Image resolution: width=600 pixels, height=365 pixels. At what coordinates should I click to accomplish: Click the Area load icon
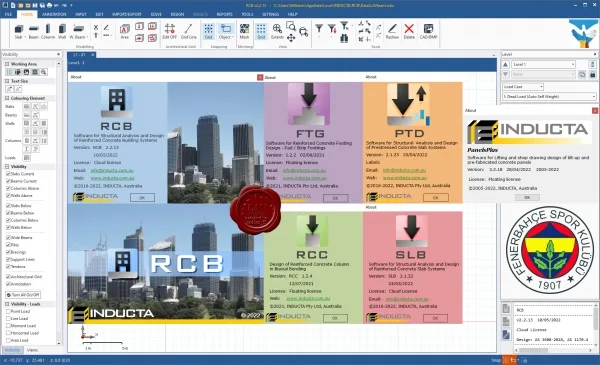click(x=124, y=31)
